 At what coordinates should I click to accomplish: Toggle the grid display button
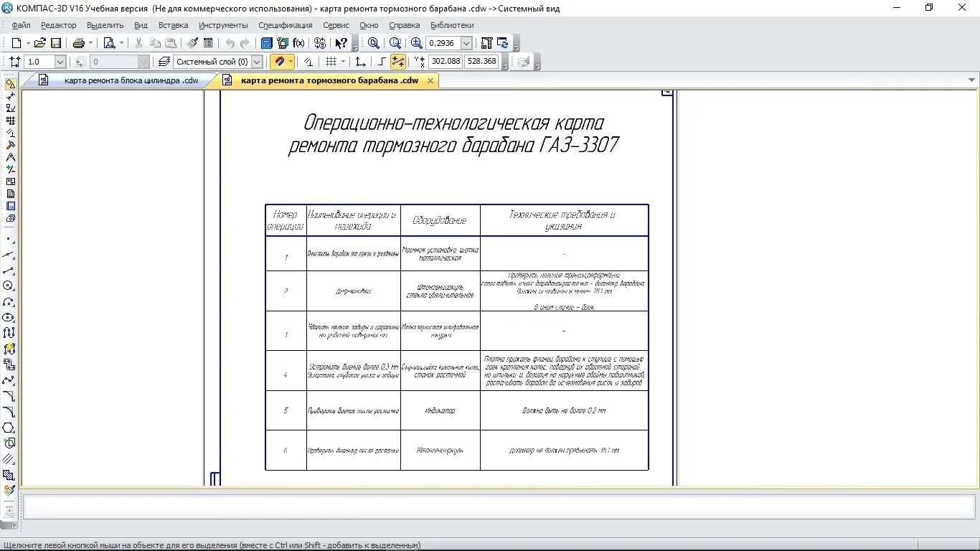pyautogui.click(x=331, y=62)
